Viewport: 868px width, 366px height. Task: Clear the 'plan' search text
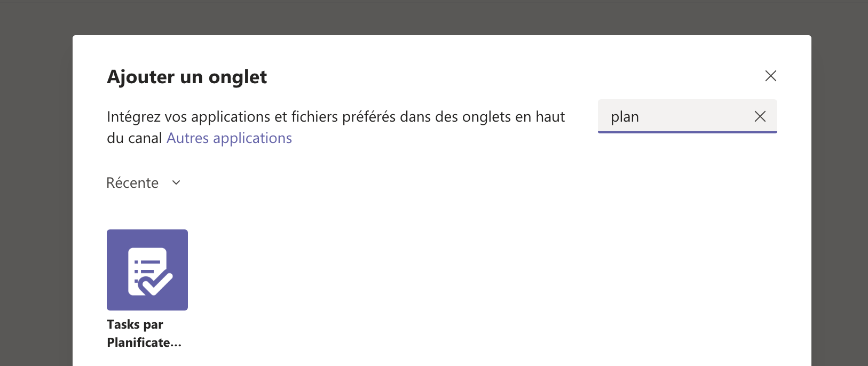coord(760,116)
